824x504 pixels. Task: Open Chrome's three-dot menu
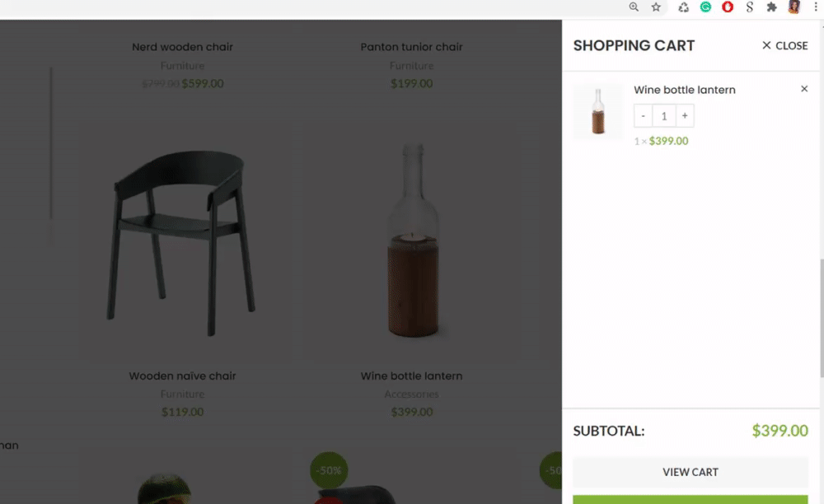pos(814,7)
